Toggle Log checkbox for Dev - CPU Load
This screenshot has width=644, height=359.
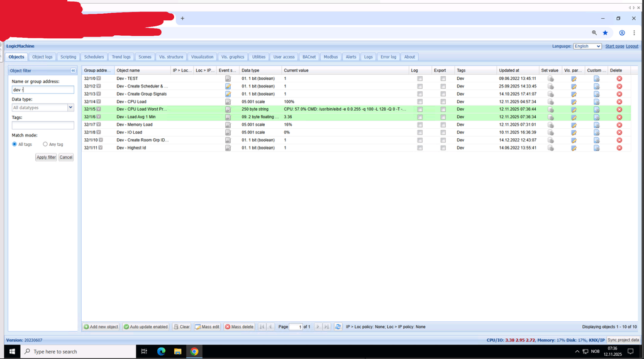point(419,101)
